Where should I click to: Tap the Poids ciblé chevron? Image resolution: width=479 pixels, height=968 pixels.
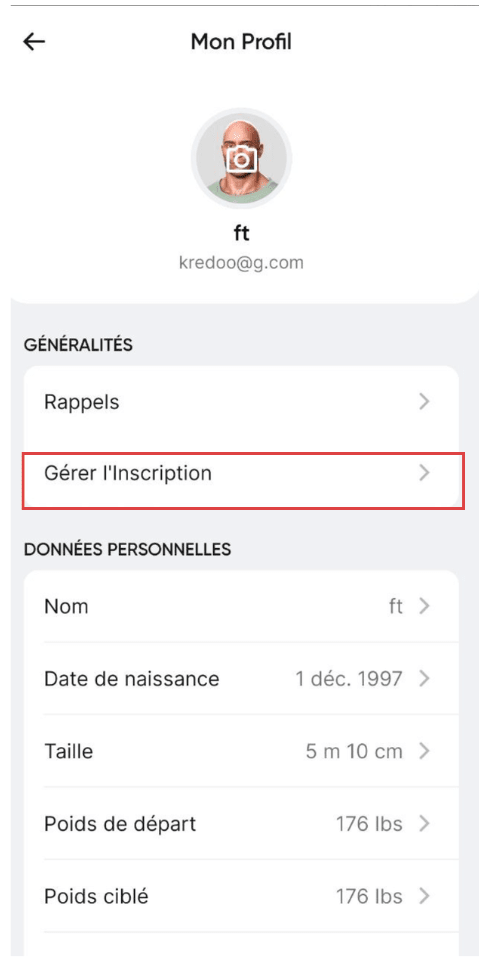[424, 896]
